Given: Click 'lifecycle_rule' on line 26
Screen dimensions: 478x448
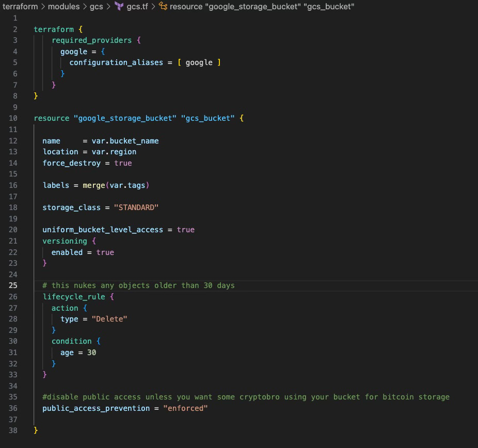Looking at the screenshot, I should click(74, 297).
